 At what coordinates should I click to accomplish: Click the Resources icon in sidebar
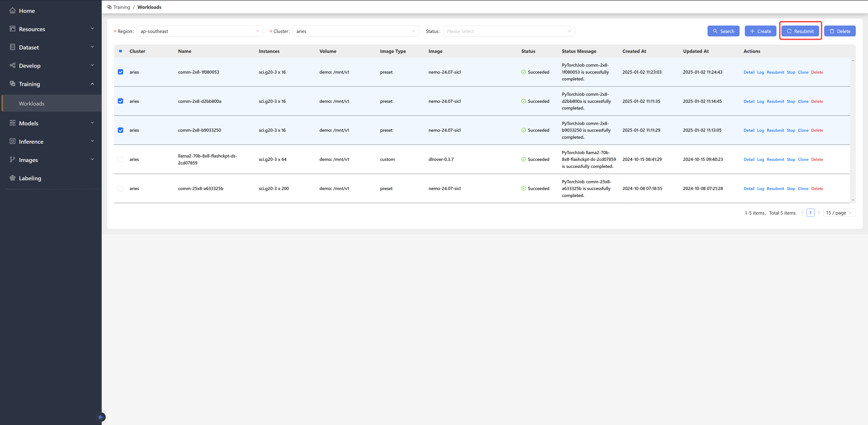point(12,29)
